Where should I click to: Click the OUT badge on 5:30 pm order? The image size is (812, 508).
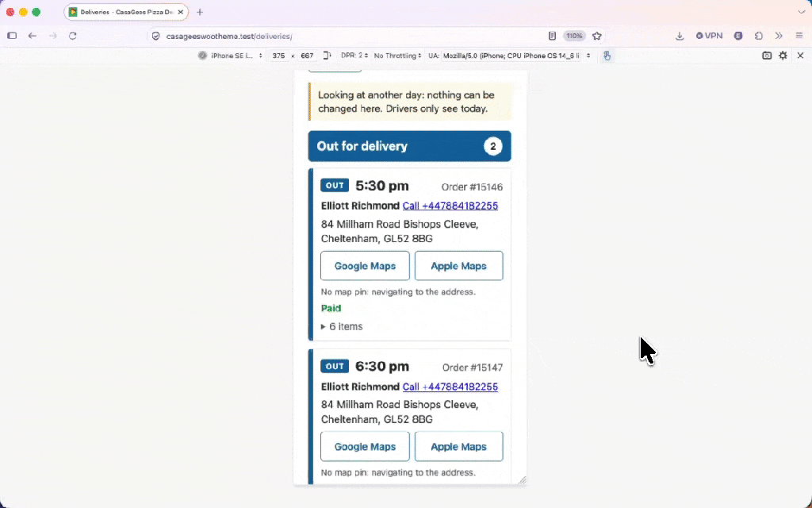click(335, 186)
